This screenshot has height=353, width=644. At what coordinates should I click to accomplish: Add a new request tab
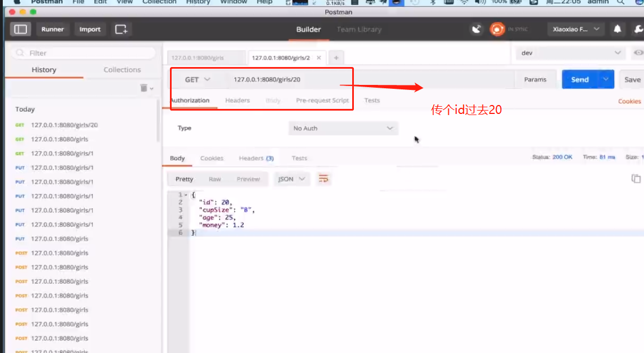pos(336,58)
